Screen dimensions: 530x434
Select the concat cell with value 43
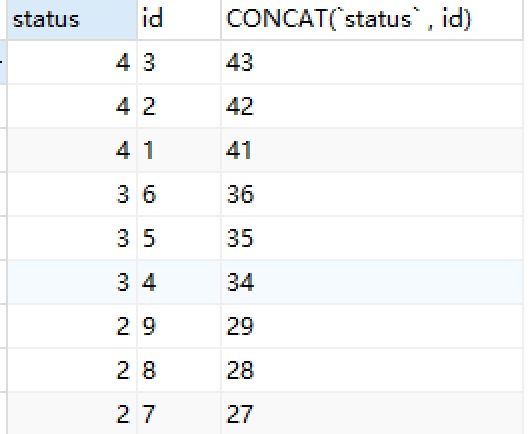pyautogui.click(x=372, y=62)
